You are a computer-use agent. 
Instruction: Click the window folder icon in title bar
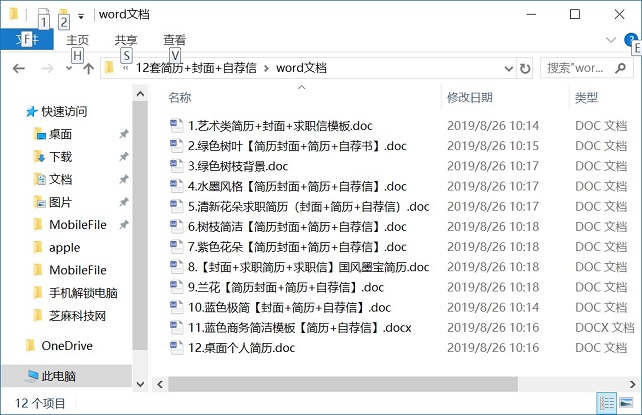14,14
